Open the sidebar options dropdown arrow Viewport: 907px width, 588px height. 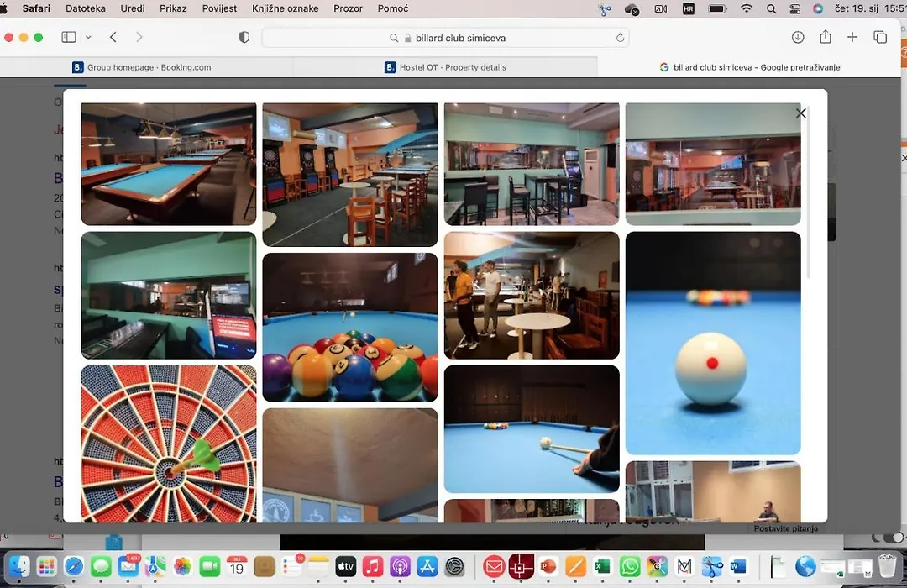[88, 37]
